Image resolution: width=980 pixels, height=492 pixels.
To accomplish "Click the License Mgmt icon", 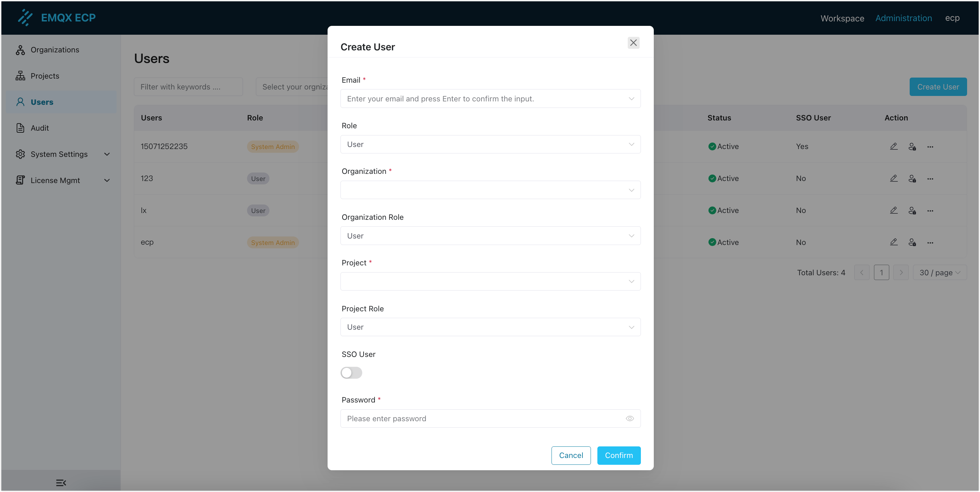I will [x=20, y=180].
